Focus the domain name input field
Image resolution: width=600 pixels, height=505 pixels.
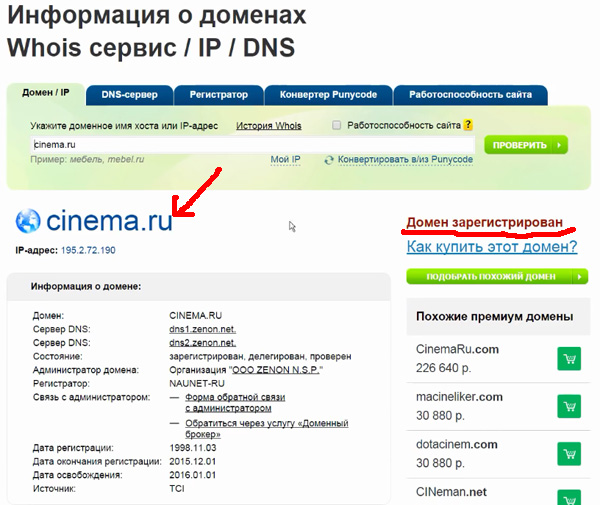pyautogui.click(x=253, y=145)
